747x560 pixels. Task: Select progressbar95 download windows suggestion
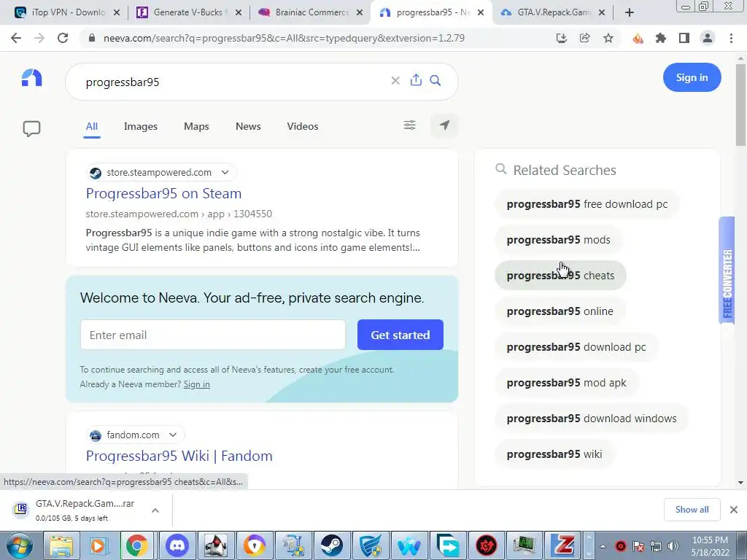click(592, 418)
